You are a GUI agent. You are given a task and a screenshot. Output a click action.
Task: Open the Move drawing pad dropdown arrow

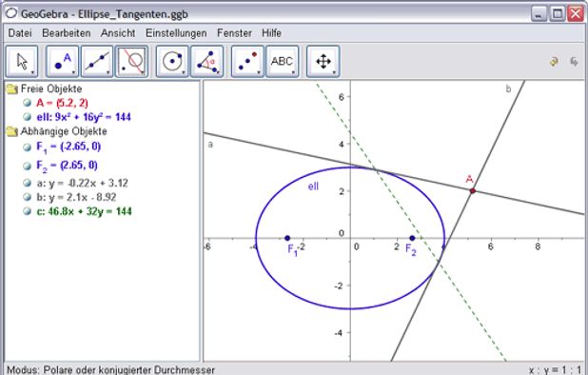(335, 72)
